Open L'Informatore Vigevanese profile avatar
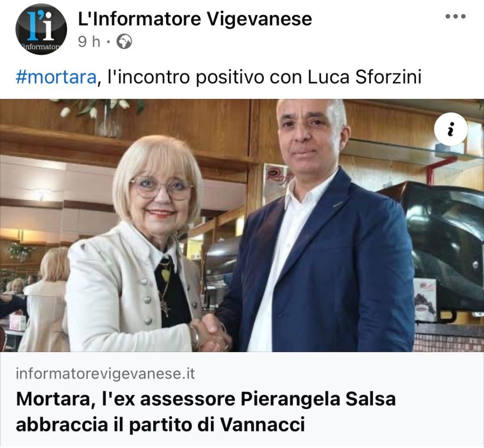This screenshot has width=484, height=448. click(x=41, y=29)
